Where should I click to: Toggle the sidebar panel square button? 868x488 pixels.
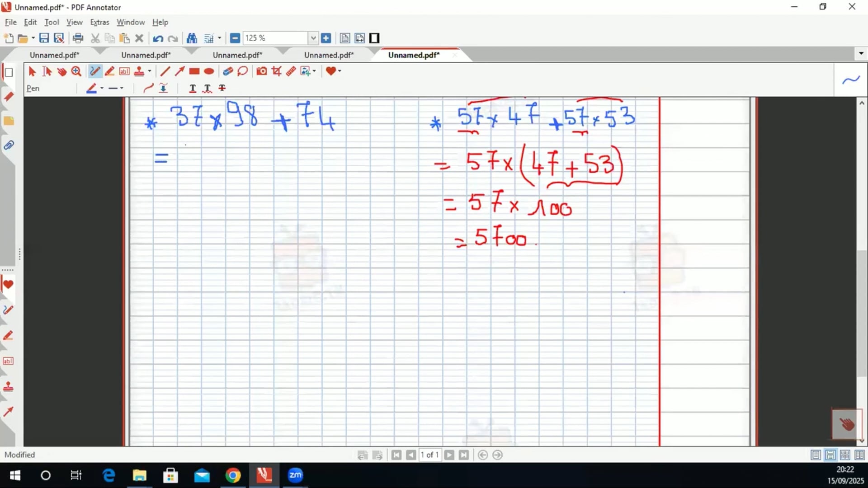[9, 72]
